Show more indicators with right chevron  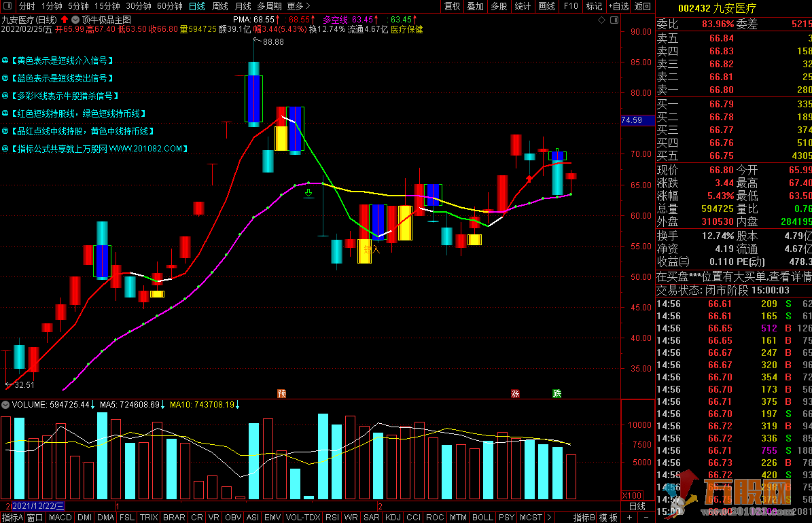(x=549, y=518)
